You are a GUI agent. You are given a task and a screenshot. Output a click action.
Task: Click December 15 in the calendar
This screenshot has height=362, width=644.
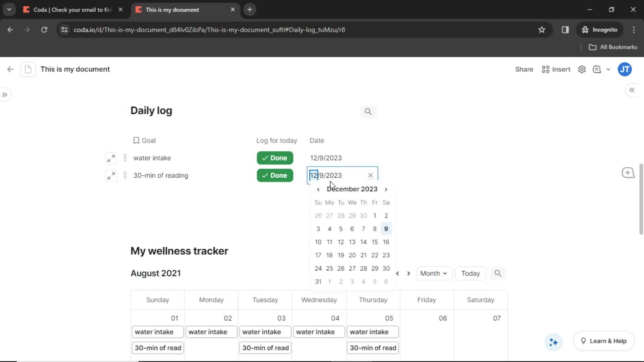point(375,242)
